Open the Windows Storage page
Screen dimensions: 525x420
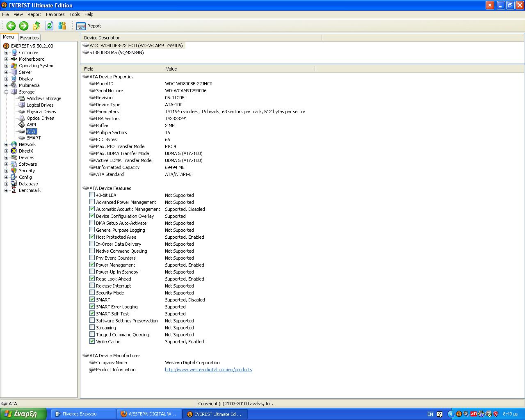tap(44, 98)
